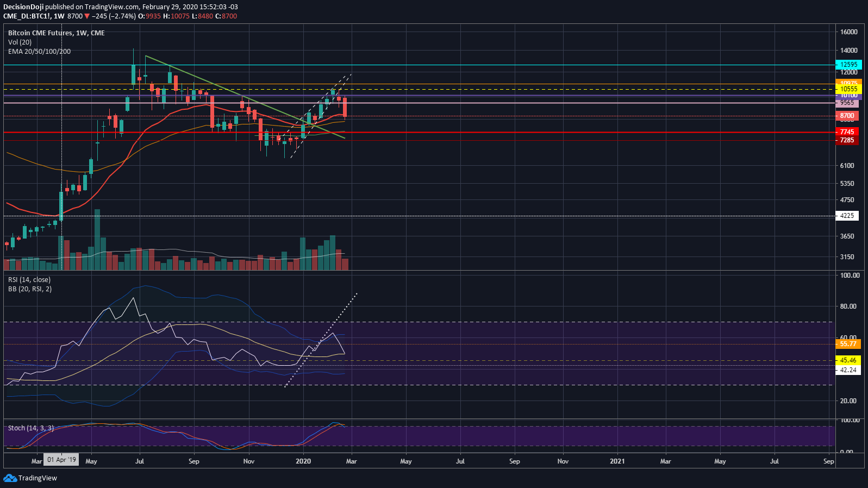This screenshot has height=488, width=868.
Task: Click the '01 Apr '19' date marker
Action: click(x=61, y=460)
